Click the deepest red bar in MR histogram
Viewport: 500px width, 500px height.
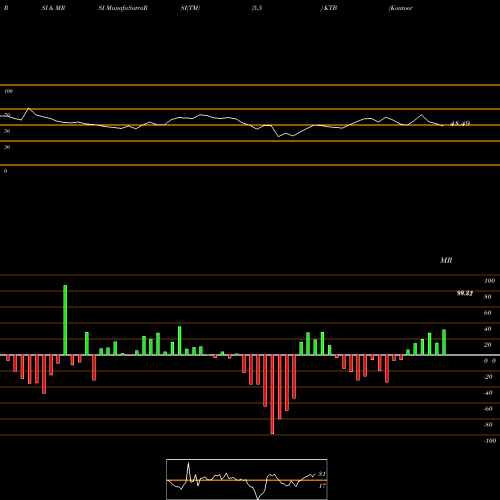tap(272, 394)
